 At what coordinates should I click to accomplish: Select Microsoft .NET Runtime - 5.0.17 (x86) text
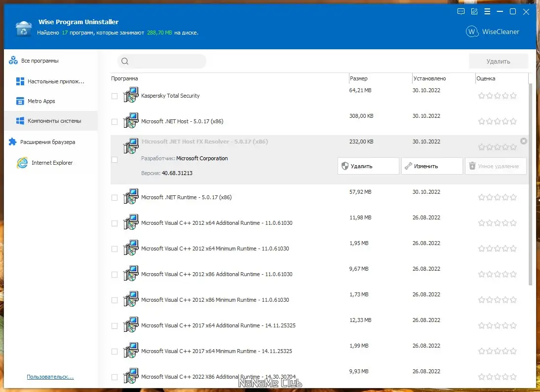pos(186,197)
